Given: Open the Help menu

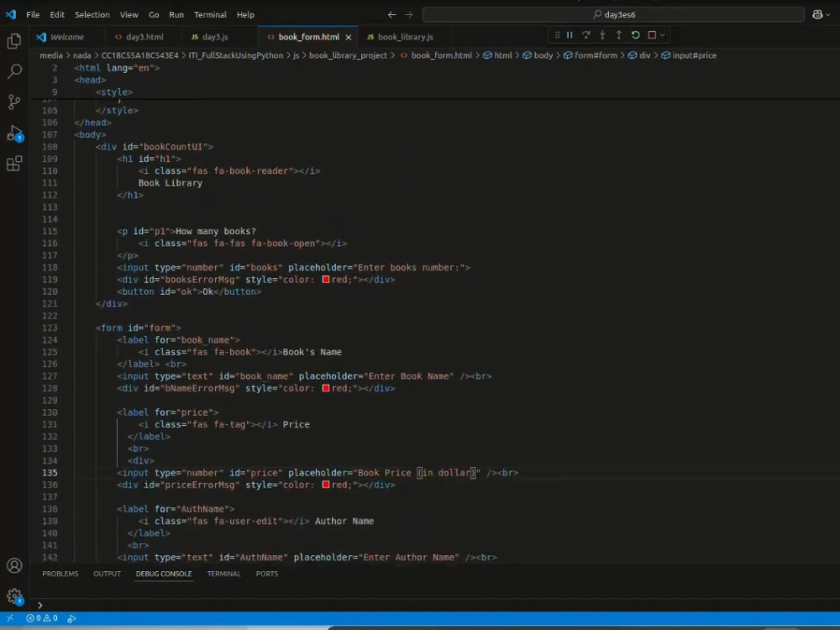Looking at the screenshot, I should (x=245, y=14).
